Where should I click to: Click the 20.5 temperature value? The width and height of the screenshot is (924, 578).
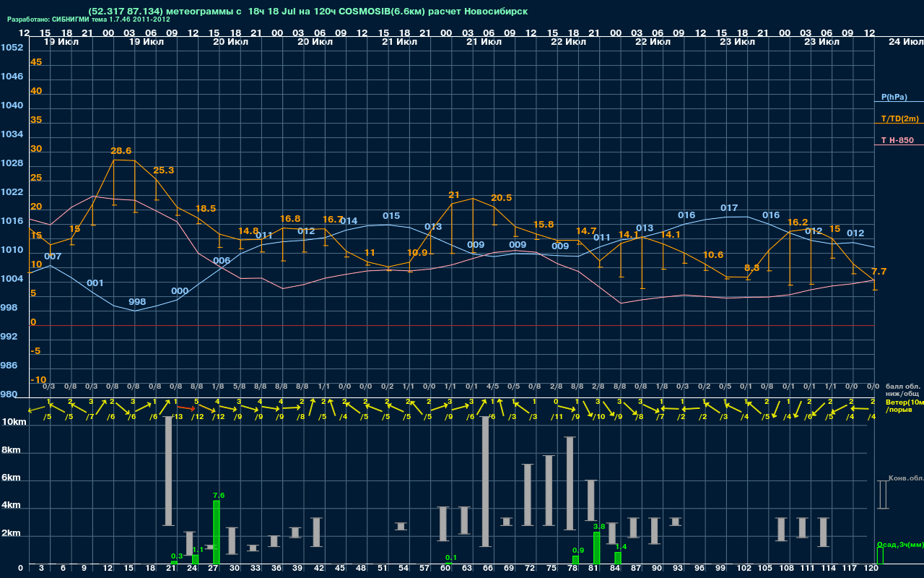point(501,198)
